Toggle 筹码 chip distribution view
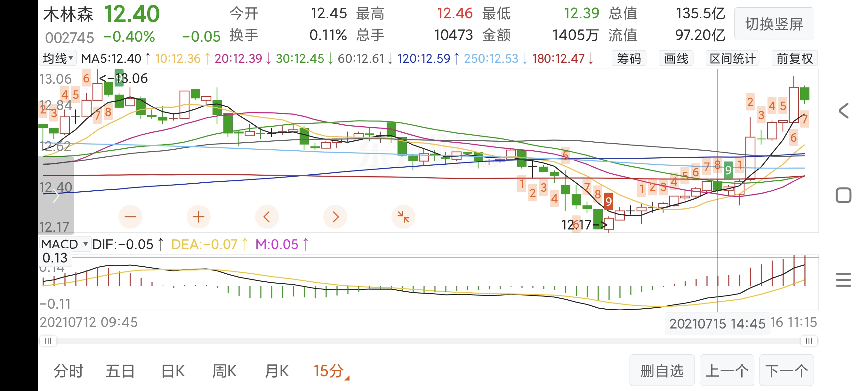Screen dimensions: 868x391 628,59
